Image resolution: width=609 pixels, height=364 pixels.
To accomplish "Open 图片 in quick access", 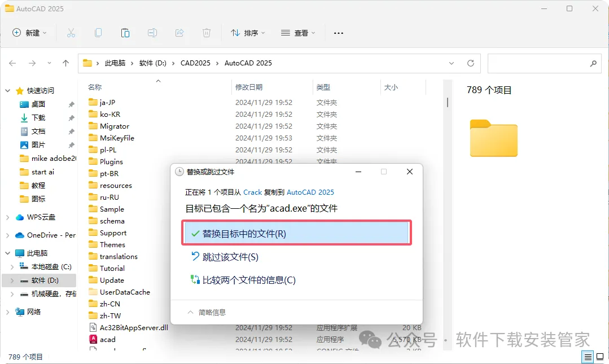I will click(x=38, y=145).
